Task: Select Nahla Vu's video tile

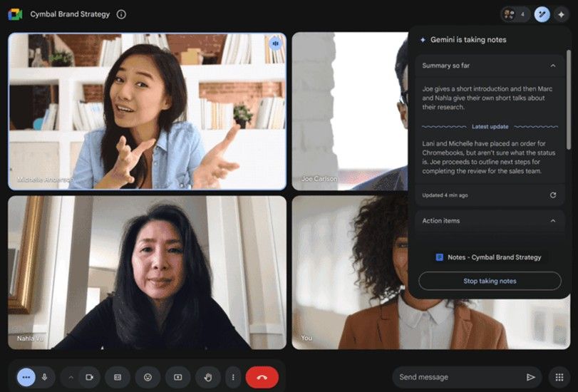Action: coord(147,272)
